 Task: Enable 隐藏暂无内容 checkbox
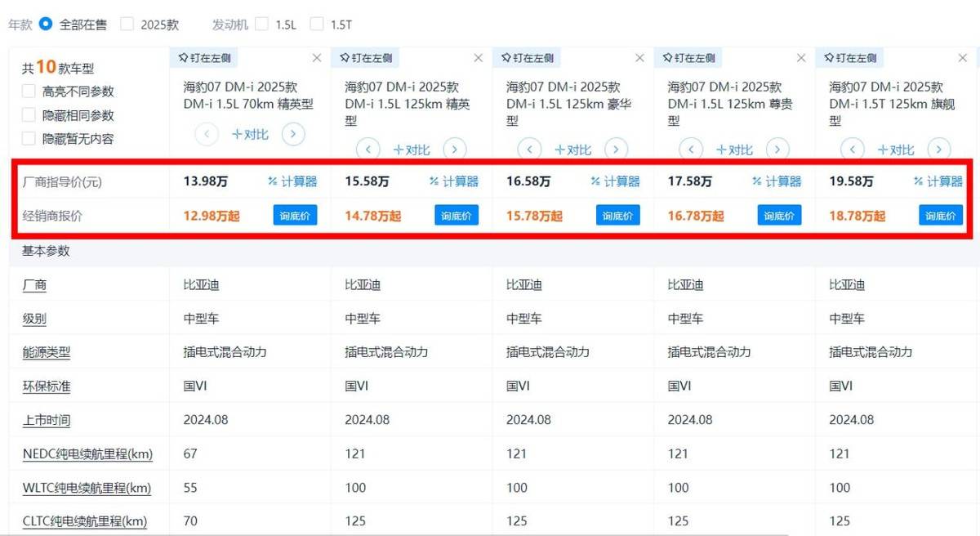29,139
